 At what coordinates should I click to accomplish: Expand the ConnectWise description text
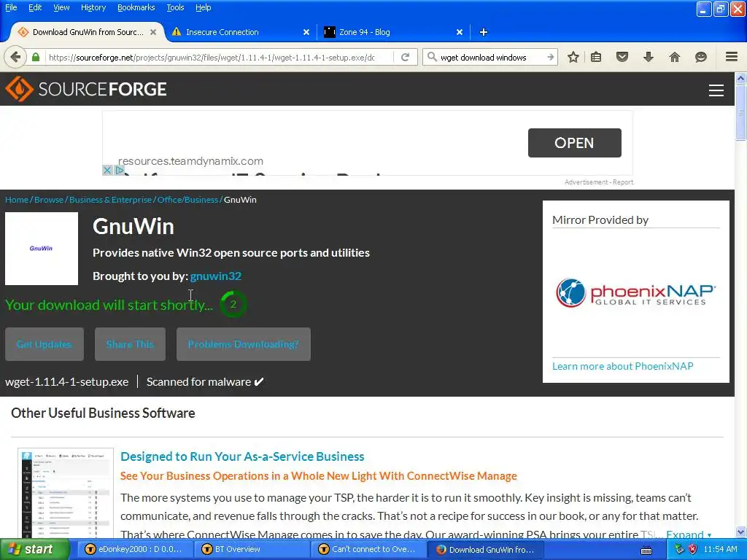click(689, 534)
